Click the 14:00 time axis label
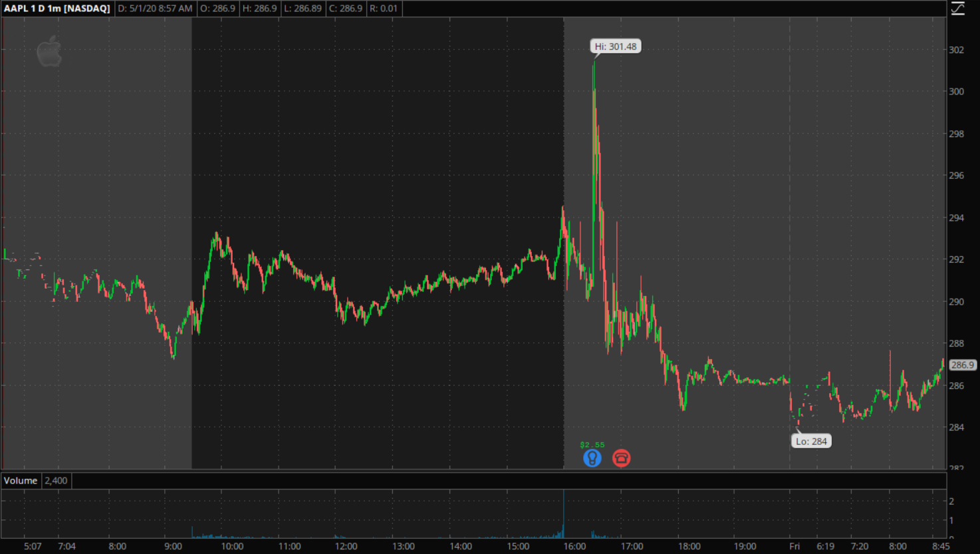The width and height of the screenshot is (980, 554). 461,547
